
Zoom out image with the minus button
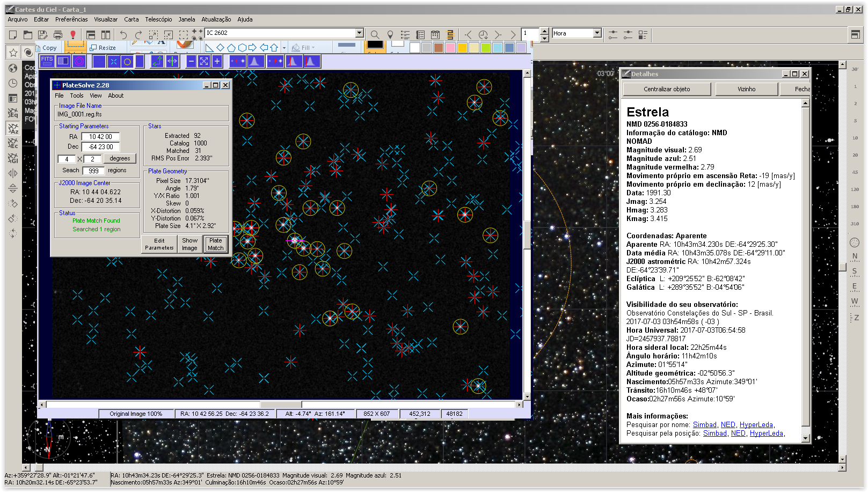(x=191, y=61)
